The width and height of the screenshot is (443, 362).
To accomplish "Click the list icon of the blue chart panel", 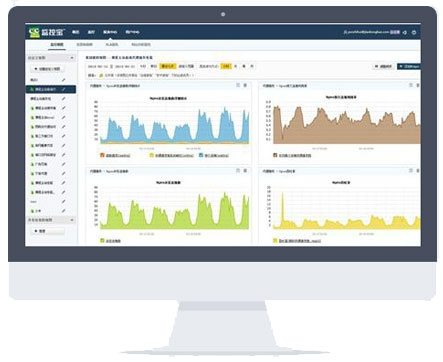I will 238,85.
